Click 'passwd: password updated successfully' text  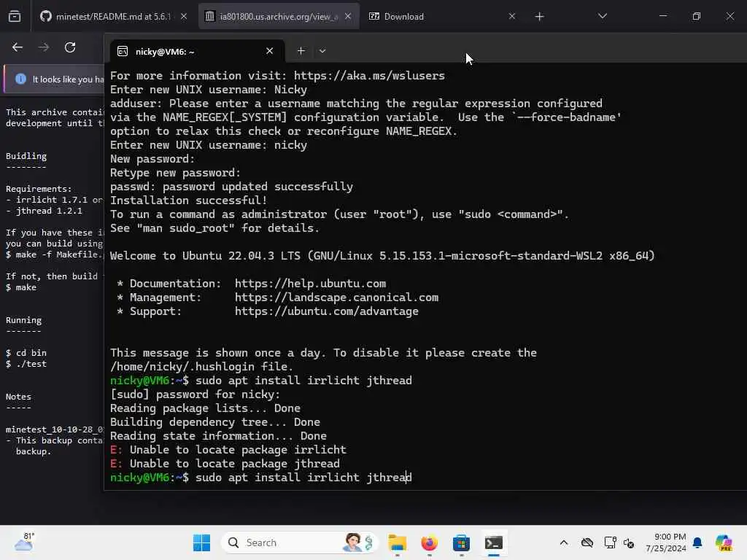point(231,187)
